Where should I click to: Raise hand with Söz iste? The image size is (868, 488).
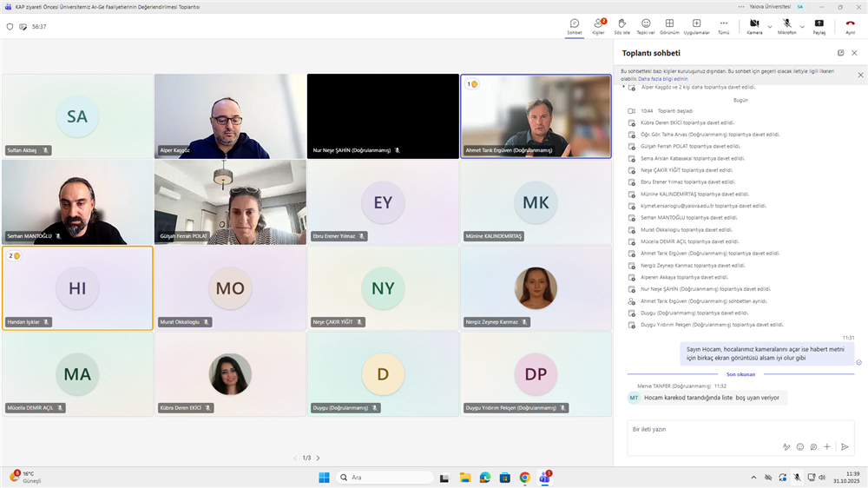621,25
